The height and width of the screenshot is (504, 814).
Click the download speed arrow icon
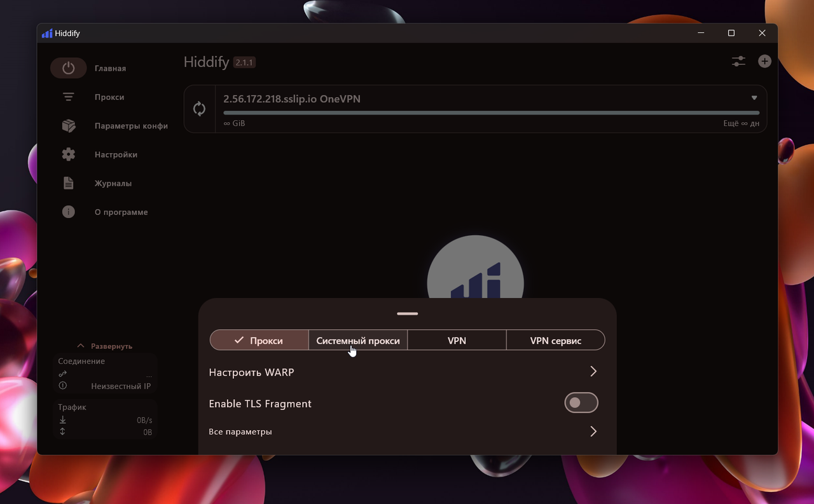pyautogui.click(x=62, y=420)
